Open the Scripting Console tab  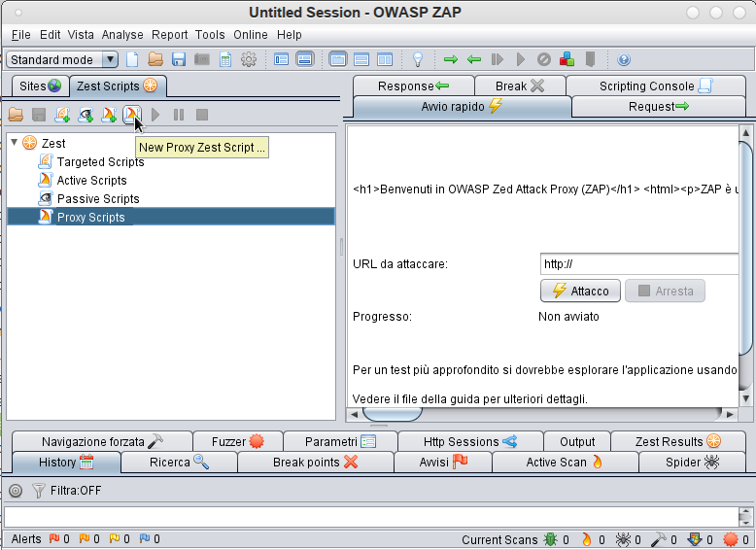(x=656, y=86)
